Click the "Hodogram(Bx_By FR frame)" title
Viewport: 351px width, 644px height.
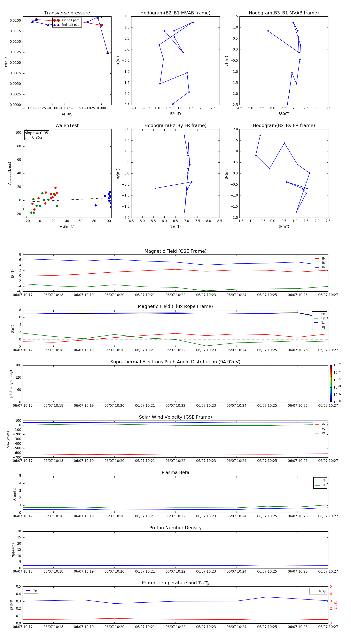284,125
